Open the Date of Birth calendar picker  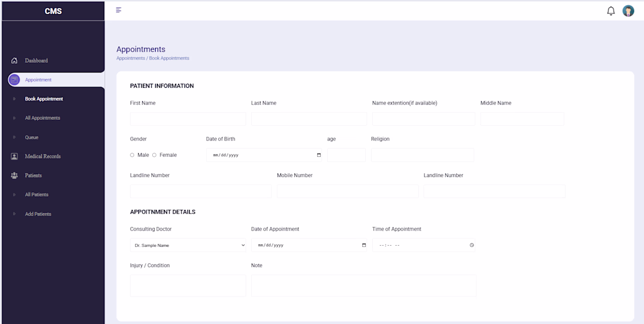[319, 155]
